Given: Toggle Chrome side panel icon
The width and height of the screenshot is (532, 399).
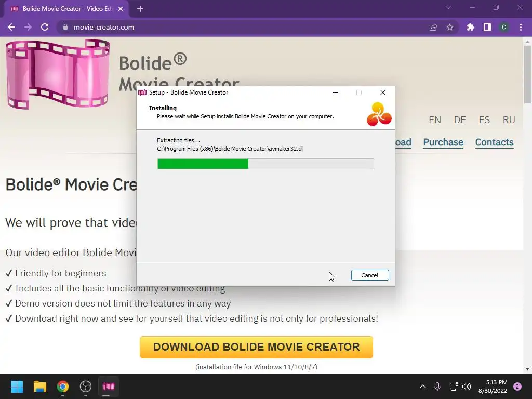Looking at the screenshot, I should (487, 27).
